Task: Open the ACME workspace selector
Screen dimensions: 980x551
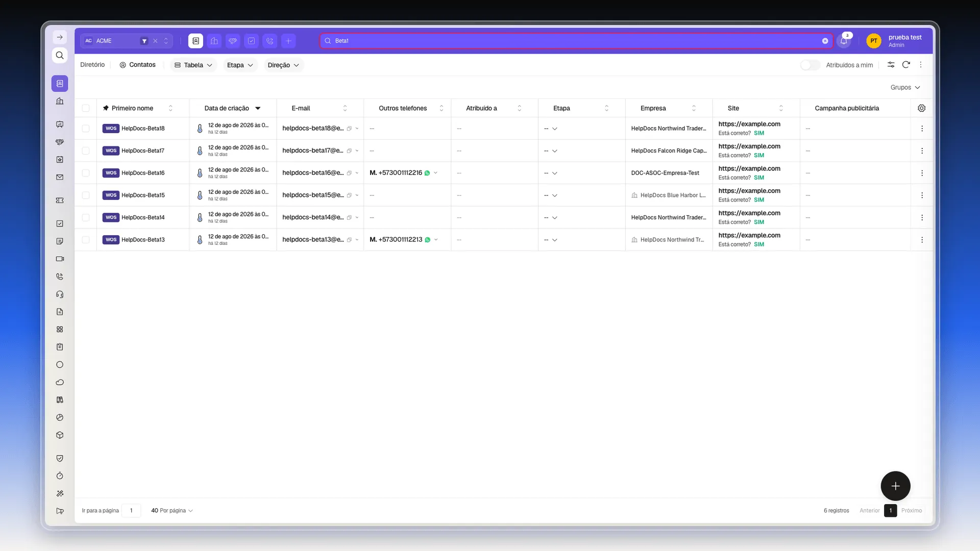Action: coord(127,41)
